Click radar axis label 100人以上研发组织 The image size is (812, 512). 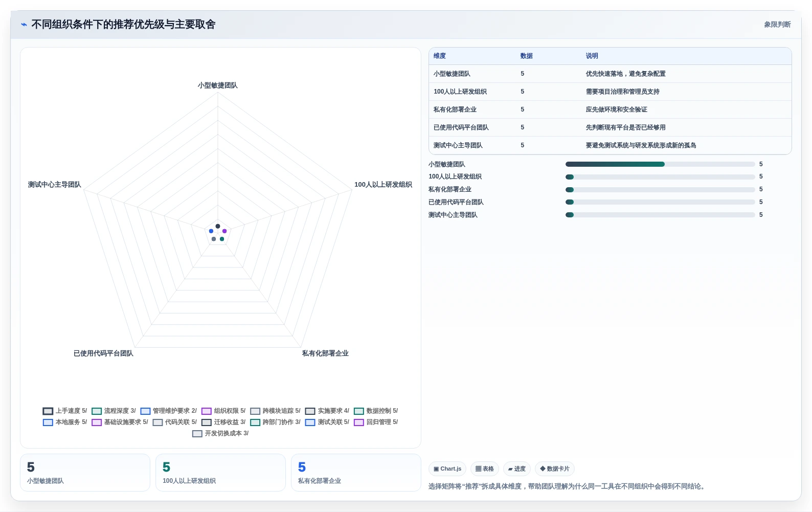click(x=384, y=185)
